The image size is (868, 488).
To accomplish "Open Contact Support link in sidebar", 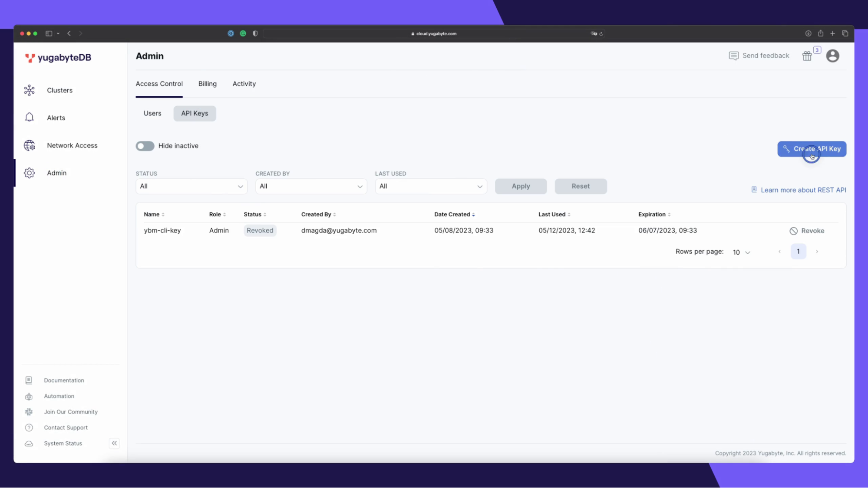I will point(66,428).
